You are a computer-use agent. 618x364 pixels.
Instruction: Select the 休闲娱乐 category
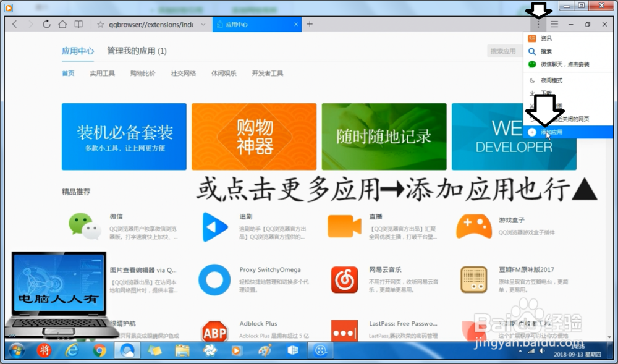[x=224, y=74]
